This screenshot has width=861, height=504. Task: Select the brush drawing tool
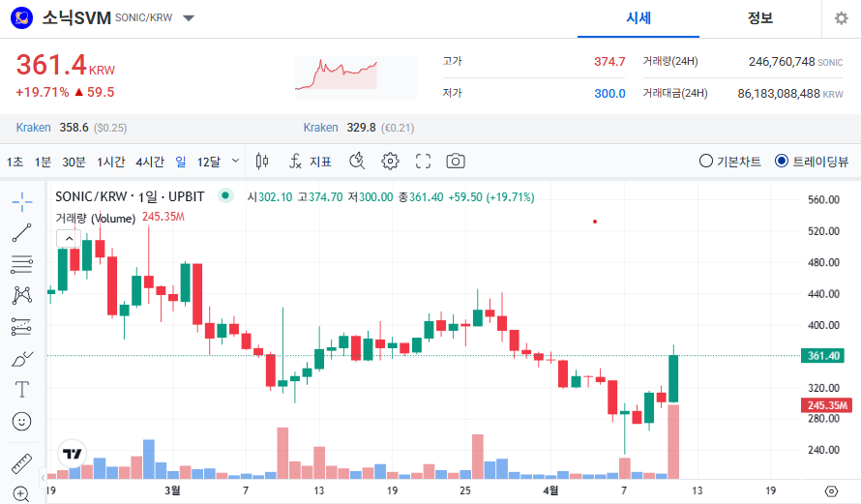[x=22, y=359]
